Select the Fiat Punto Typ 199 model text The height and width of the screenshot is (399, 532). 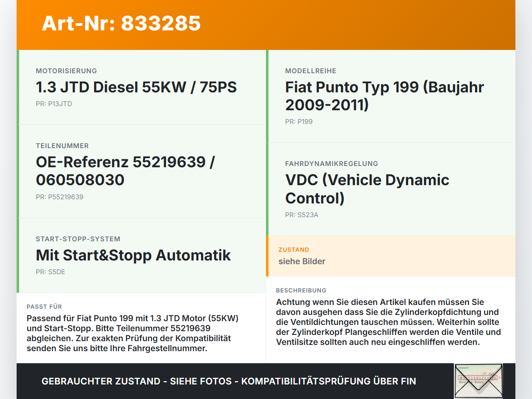coord(385,96)
